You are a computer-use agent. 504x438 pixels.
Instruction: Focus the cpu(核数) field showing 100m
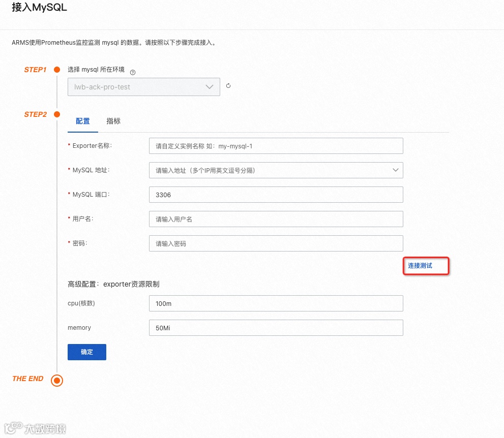pos(276,303)
